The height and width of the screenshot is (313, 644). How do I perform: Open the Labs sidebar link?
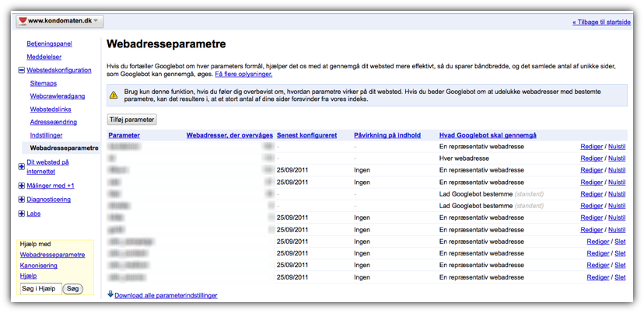(x=33, y=214)
